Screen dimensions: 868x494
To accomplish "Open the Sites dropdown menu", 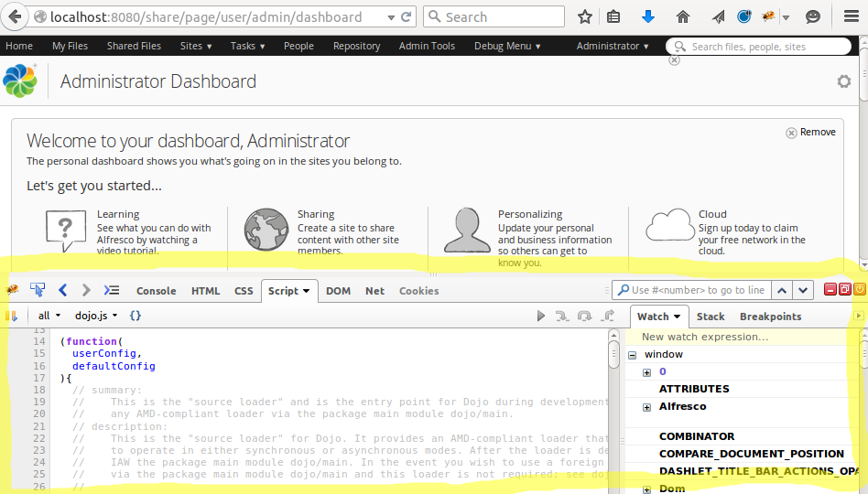I will click(x=196, y=46).
